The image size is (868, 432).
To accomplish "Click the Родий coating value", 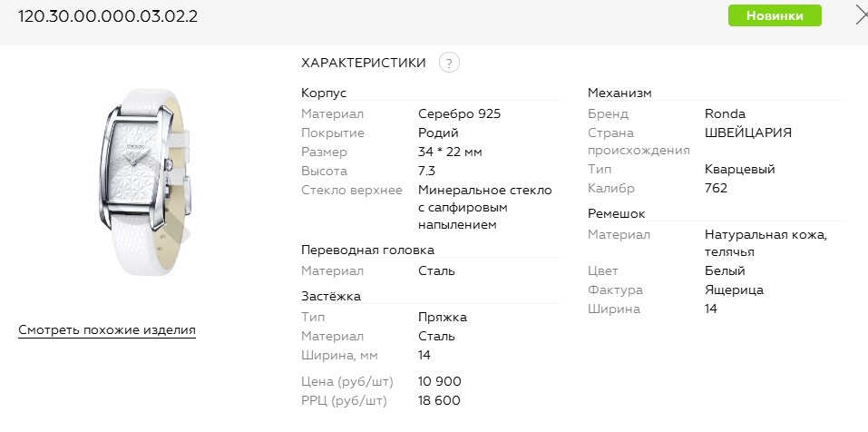I will 439,133.
